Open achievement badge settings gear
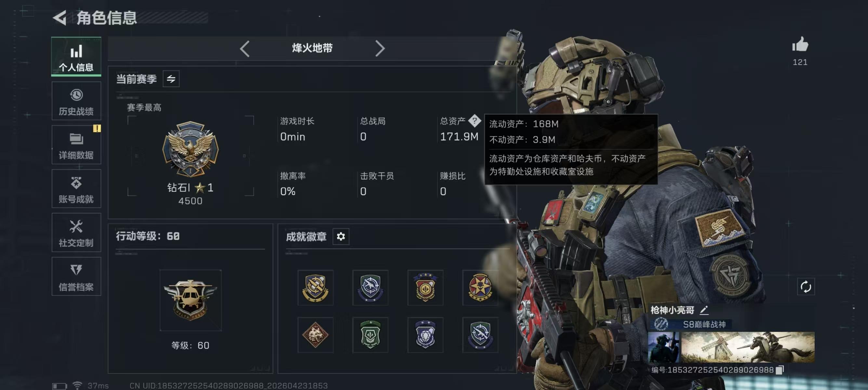Viewport: 868px width, 390px height. [341, 236]
